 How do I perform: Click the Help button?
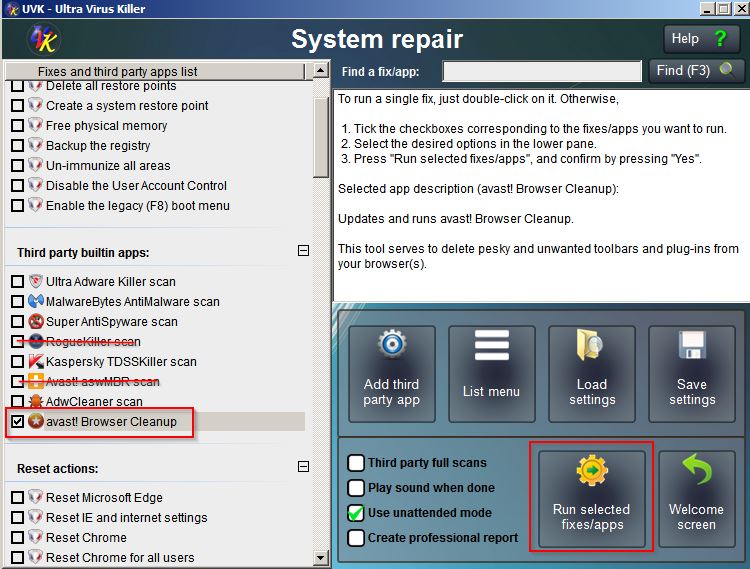pos(700,39)
